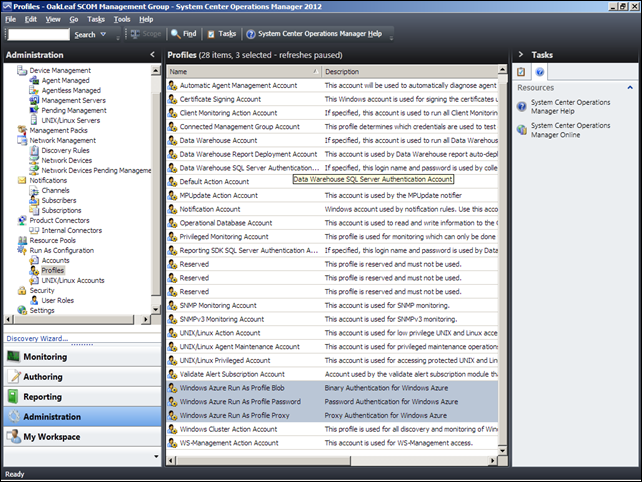Click the Tasks toolbar icon
This screenshot has width=642, height=482.
click(211, 34)
